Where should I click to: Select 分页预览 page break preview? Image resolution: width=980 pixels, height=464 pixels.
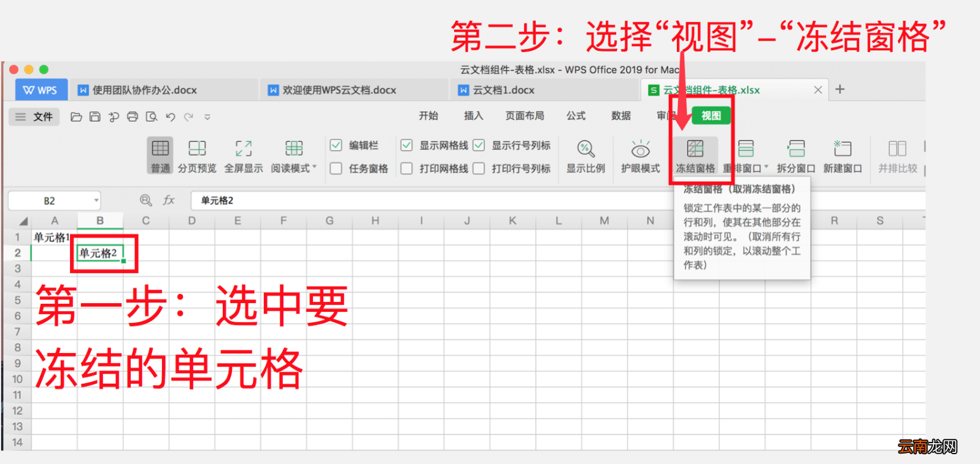[x=197, y=155]
